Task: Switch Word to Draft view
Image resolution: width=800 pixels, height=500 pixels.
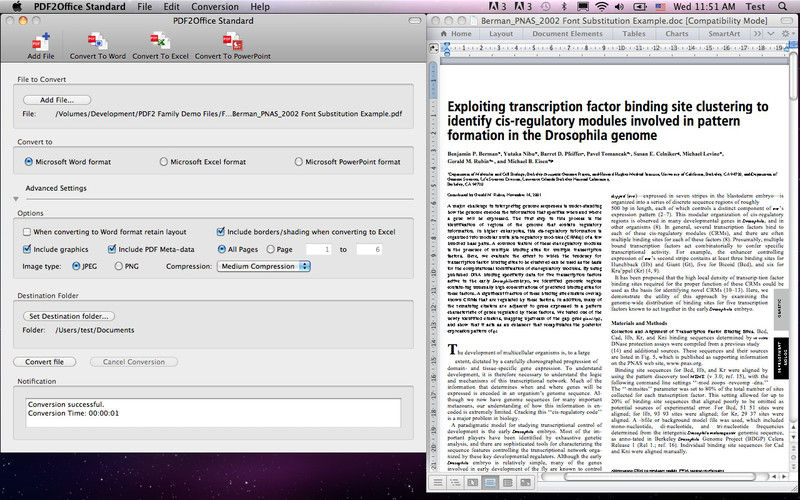Action: 438,482
